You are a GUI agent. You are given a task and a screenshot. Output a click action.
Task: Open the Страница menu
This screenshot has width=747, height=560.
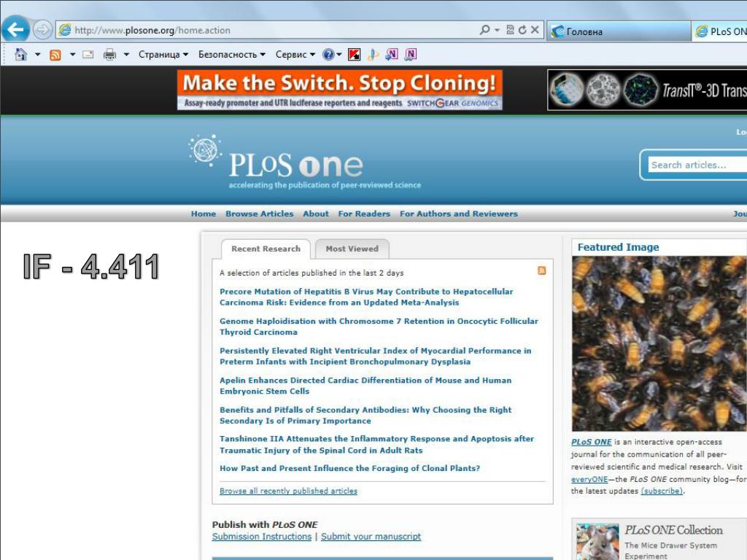point(163,54)
